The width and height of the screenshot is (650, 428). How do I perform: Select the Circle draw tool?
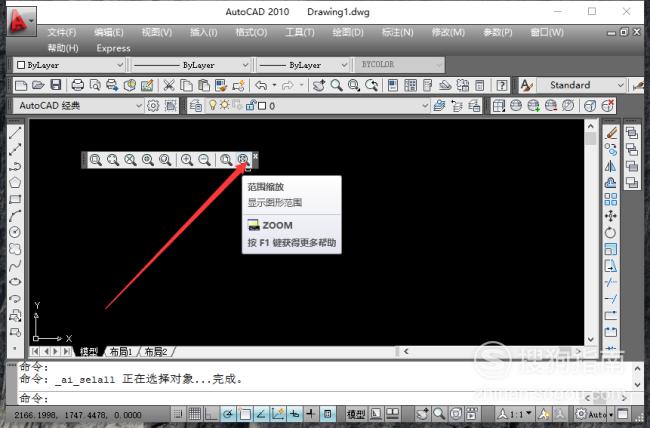coord(15,232)
